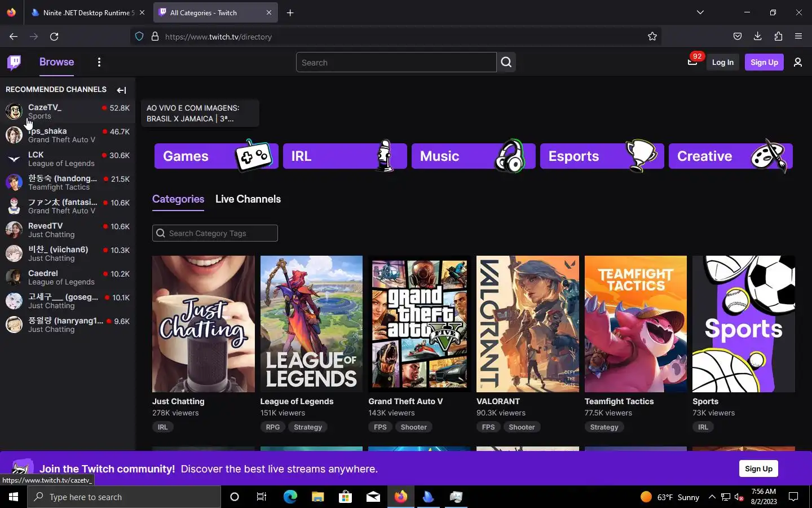Viewport: 812px width, 508px height.
Task: Click the RPG tag under League of Legends
Action: click(273, 427)
